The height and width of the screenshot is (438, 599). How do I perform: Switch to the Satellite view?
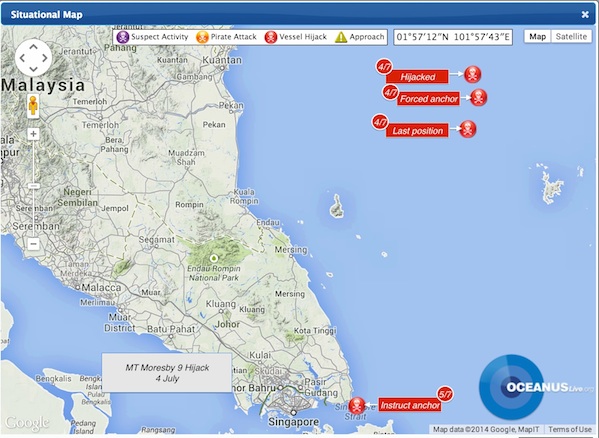point(571,37)
